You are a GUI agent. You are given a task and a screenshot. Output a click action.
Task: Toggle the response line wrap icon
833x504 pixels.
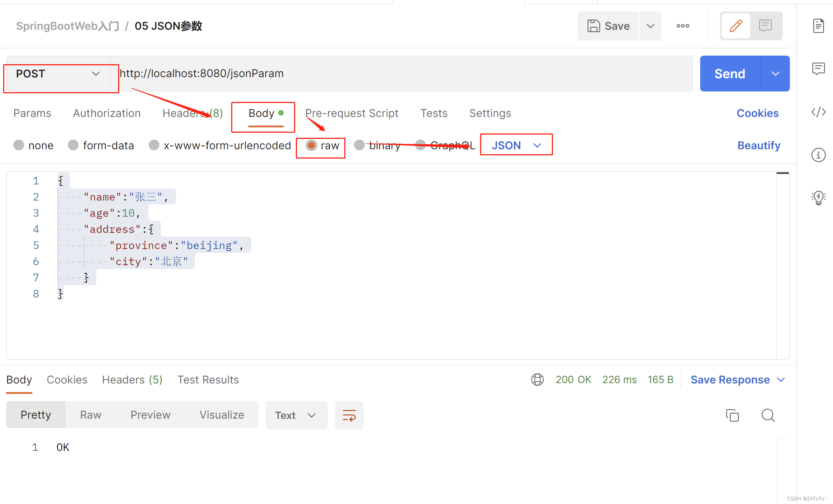click(x=349, y=415)
